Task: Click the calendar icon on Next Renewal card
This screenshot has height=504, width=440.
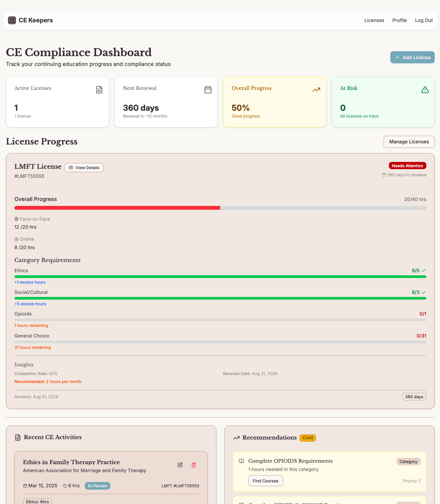Action: (208, 89)
